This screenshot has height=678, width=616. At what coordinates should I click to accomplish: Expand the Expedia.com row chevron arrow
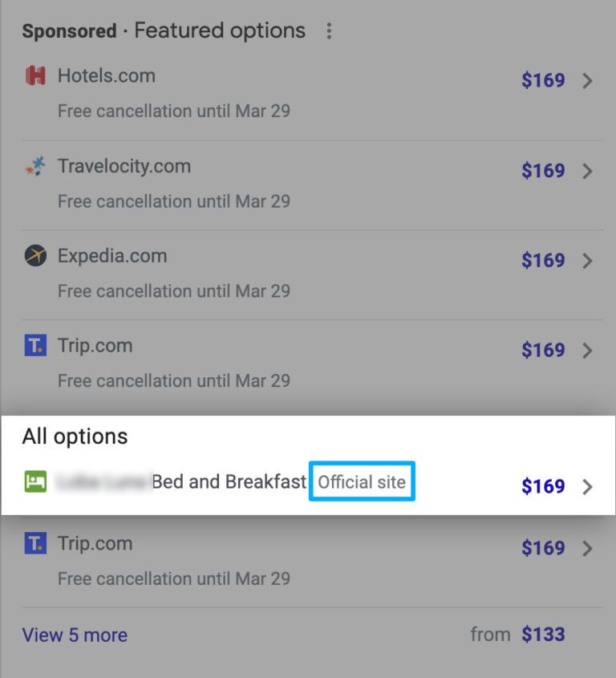(x=587, y=261)
